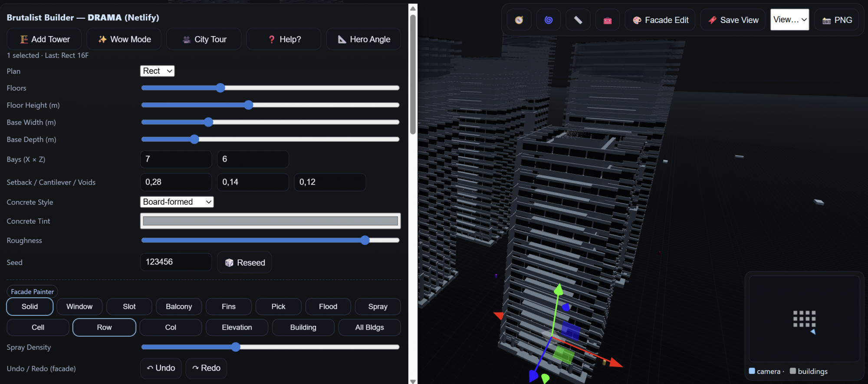This screenshot has width=868, height=384.
Task: Click the blue spiral icon button
Action: [549, 20]
